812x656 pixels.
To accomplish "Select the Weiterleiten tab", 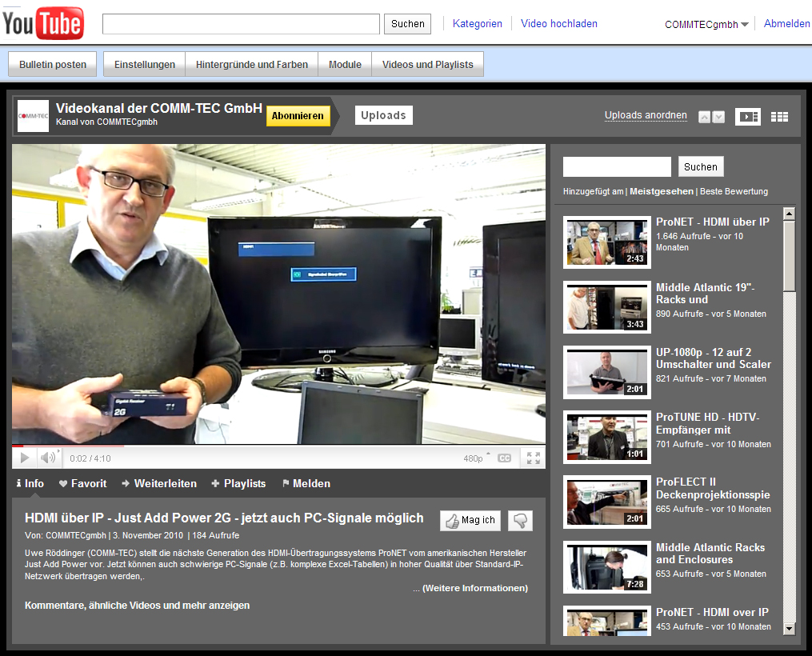I will coord(159,483).
